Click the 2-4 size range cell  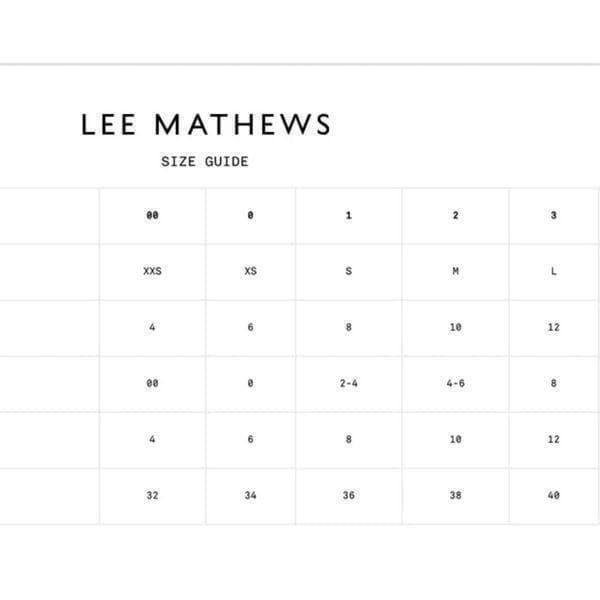[x=349, y=383]
